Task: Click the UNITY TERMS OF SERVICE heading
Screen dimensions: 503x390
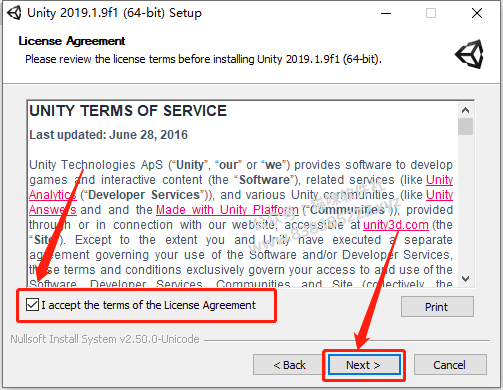Action: tap(128, 111)
